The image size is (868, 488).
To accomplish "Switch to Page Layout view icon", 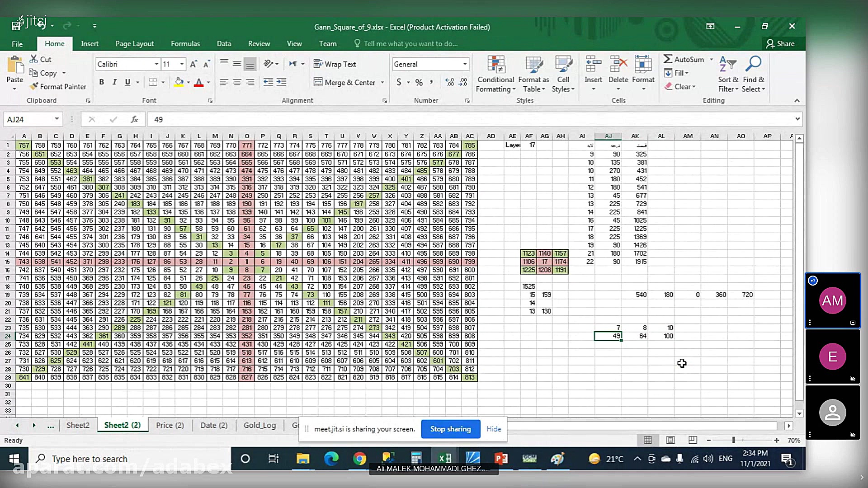I will pos(670,440).
